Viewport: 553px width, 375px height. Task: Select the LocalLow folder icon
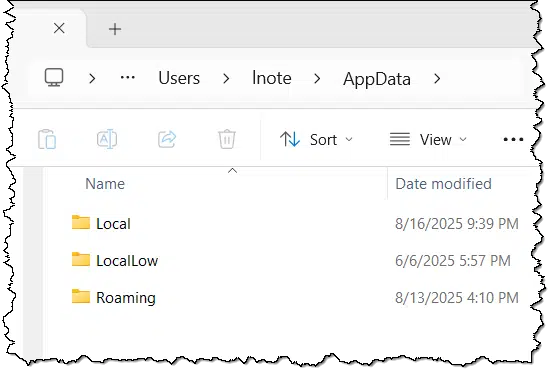81,259
